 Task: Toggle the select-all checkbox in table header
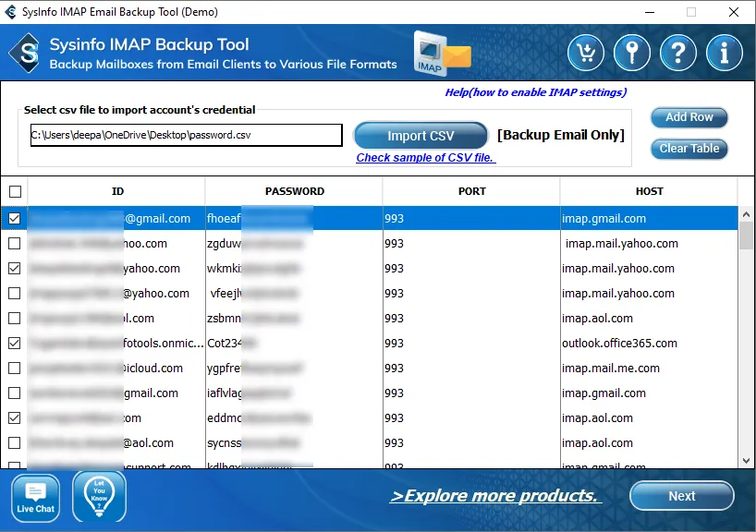(15, 192)
